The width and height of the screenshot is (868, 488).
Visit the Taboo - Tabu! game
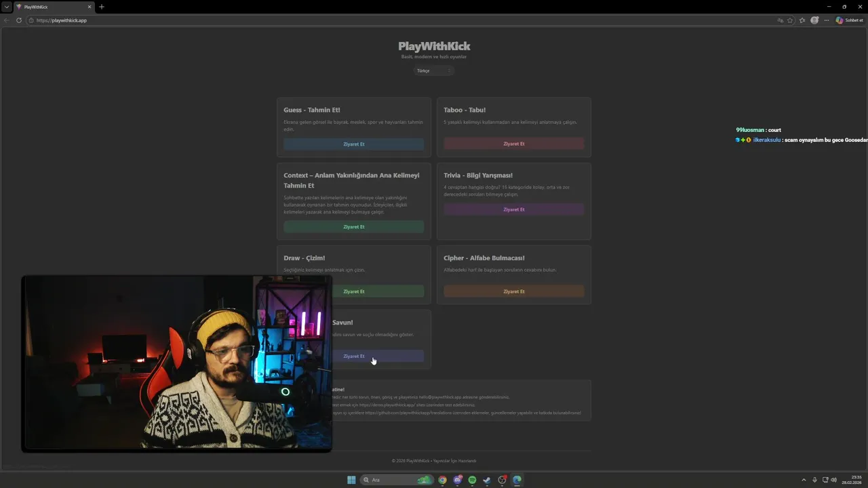coord(514,144)
